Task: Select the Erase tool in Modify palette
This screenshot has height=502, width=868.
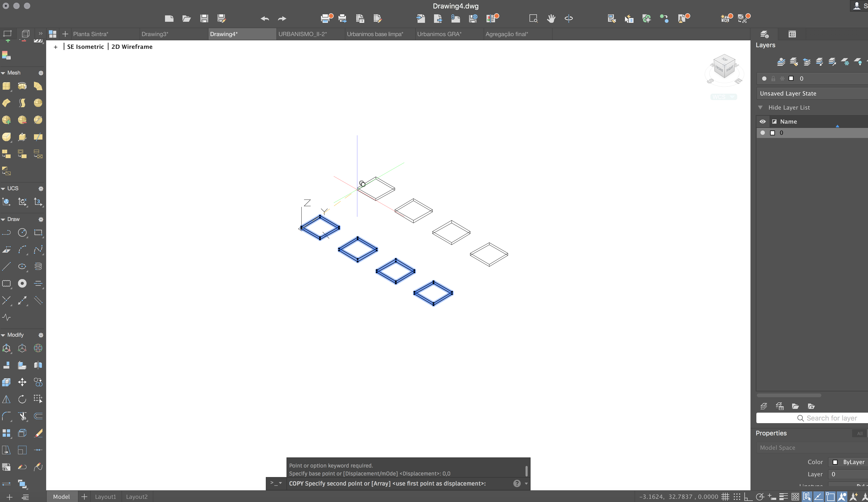Action: tap(38, 433)
